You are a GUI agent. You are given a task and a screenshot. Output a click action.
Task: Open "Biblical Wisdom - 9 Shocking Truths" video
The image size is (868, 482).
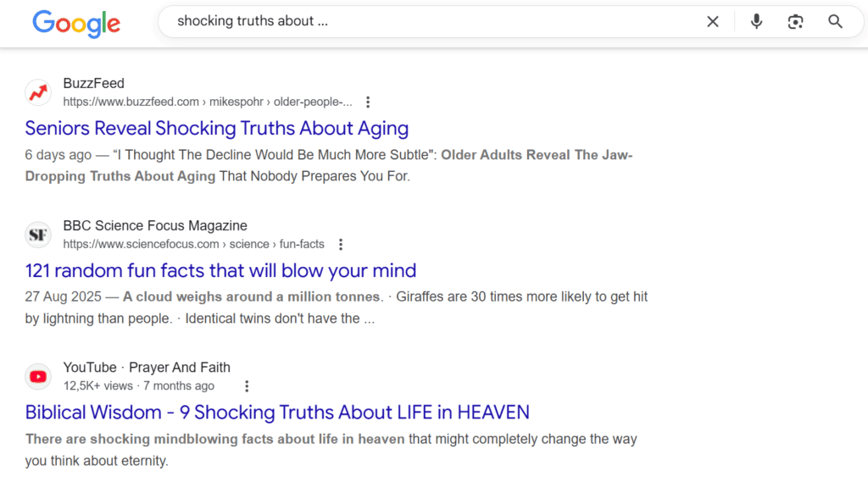point(277,413)
